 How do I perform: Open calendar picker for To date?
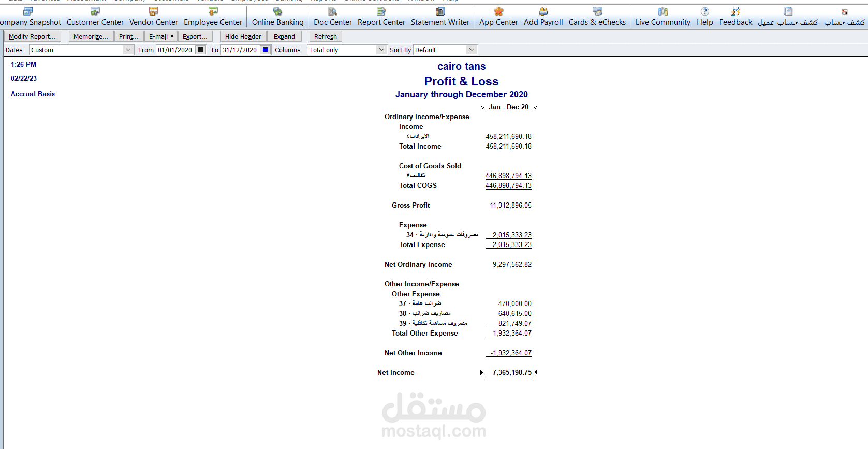click(266, 50)
